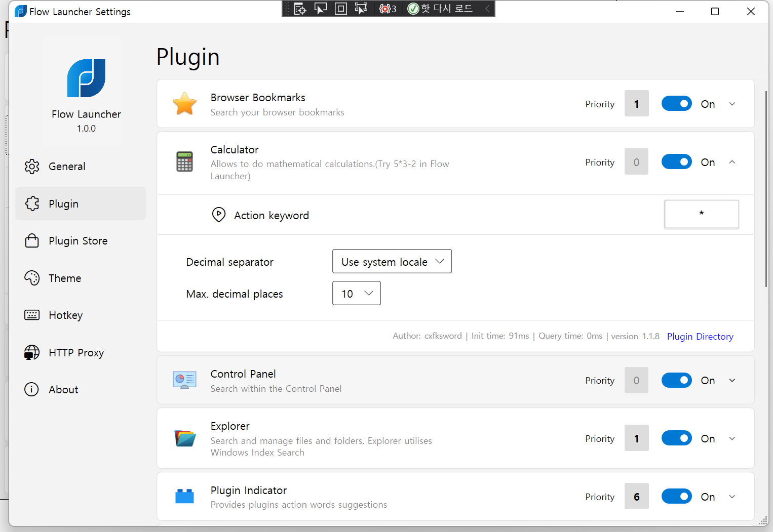Click the 'Action keyword' label

[272, 215]
